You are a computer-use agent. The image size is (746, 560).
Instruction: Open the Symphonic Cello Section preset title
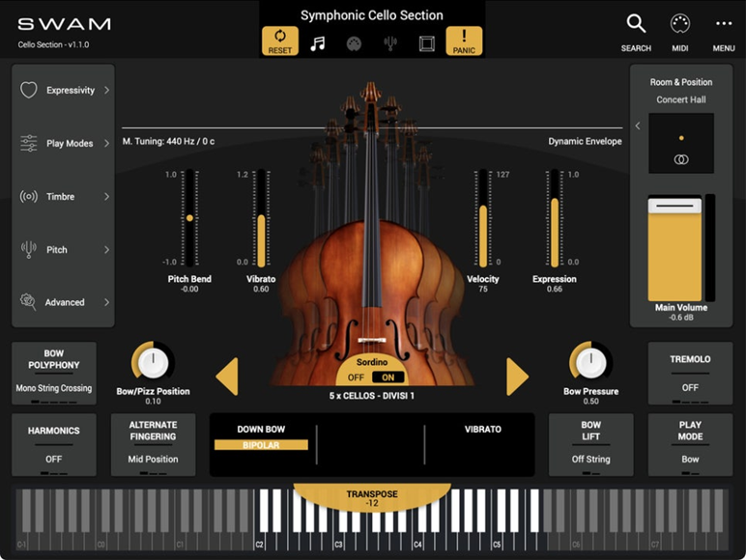[372, 15]
